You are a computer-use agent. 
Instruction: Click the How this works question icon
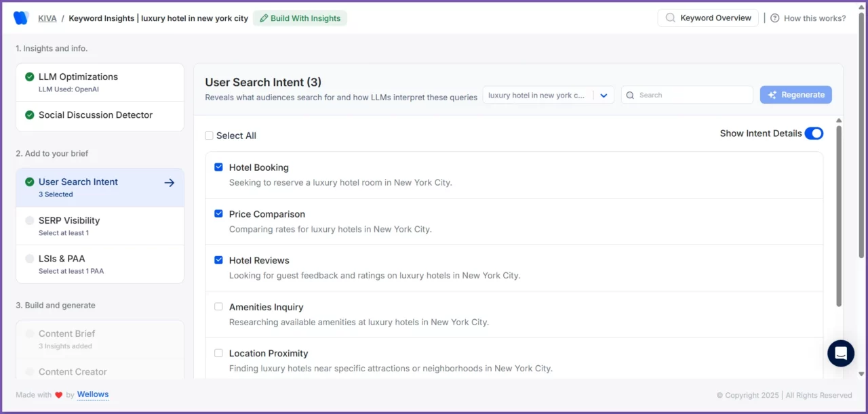coord(774,18)
